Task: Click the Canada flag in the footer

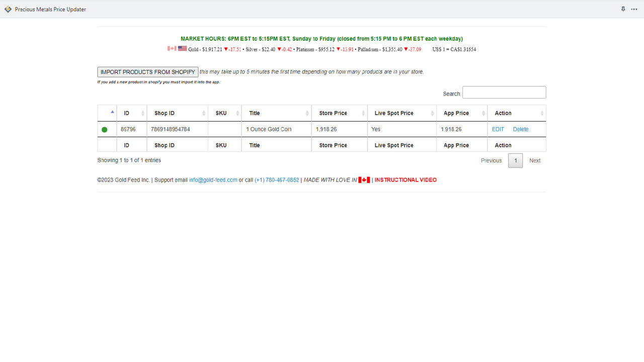Action: point(364,179)
